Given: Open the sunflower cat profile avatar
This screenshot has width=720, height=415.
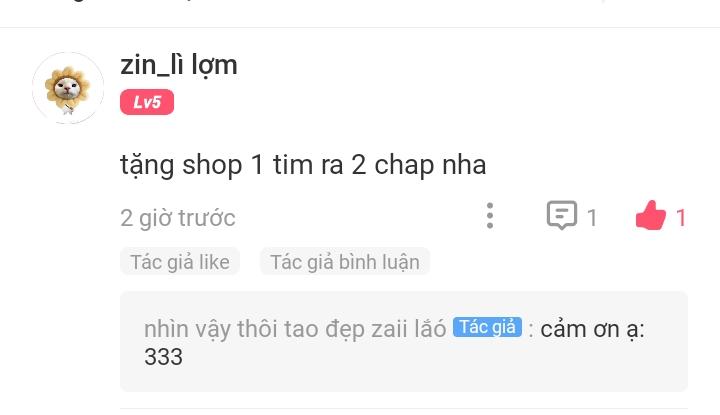Looking at the screenshot, I should coord(68,88).
